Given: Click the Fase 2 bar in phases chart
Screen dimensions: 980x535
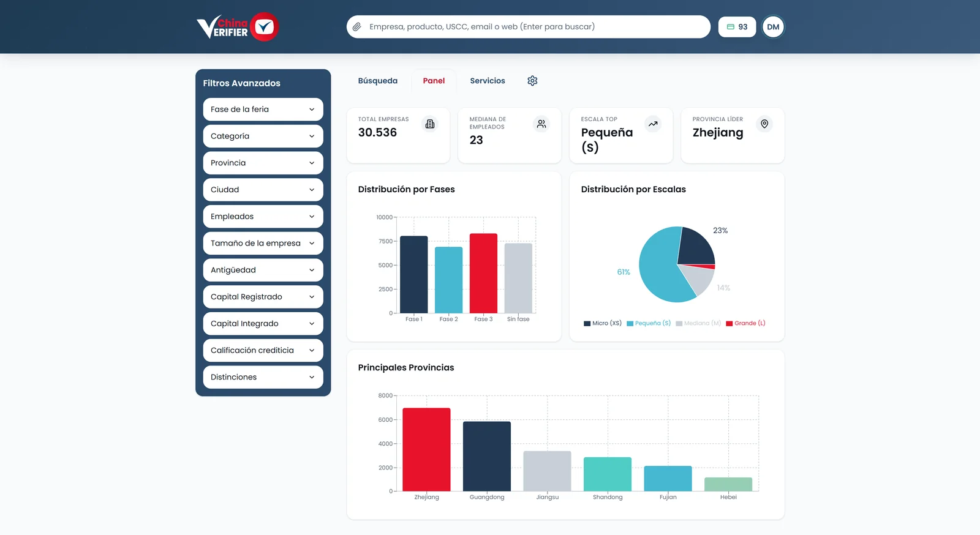Looking at the screenshot, I should (x=449, y=280).
